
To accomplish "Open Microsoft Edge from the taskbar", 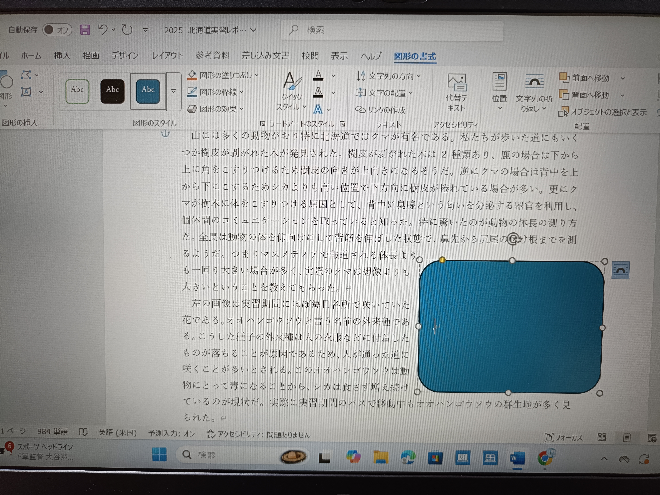I will tap(407, 458).
